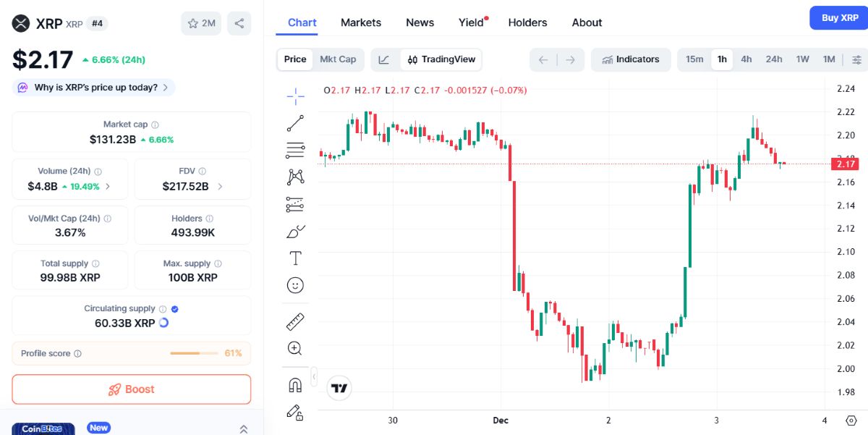Expand FDV details chevron
This screenshot has height=435, width=868.
220,186
